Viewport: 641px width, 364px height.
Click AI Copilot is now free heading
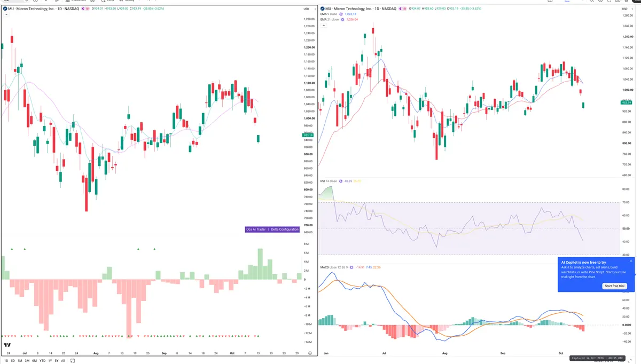[x=583, y=262]
